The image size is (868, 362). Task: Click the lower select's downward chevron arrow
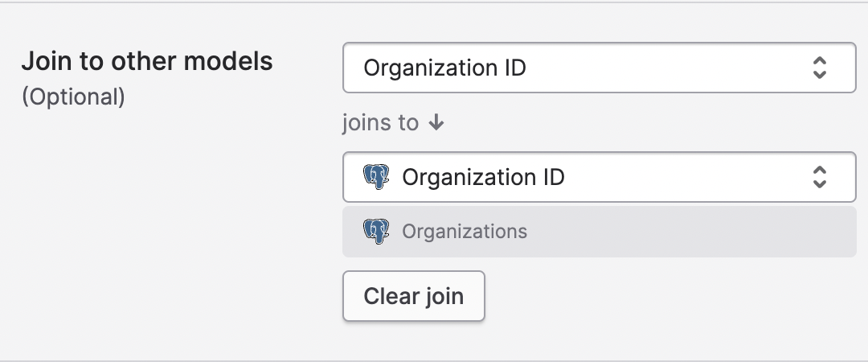819,183
